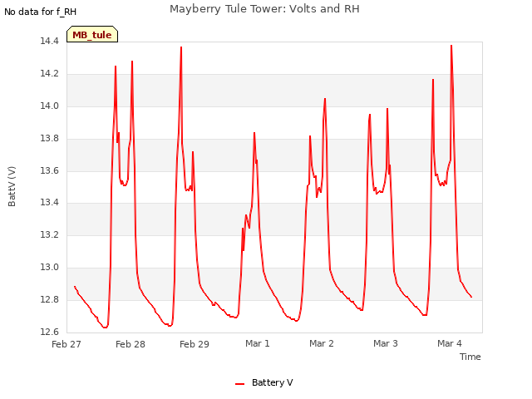
Task: Click the Mar 4 axis label
Action: [x=449, y=343]
